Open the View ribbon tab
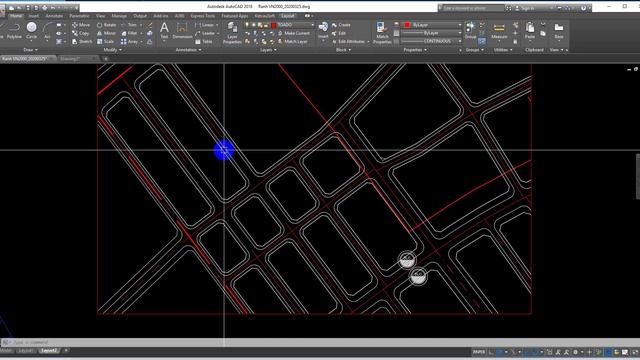The image size is (640, 360). (100, 16)
